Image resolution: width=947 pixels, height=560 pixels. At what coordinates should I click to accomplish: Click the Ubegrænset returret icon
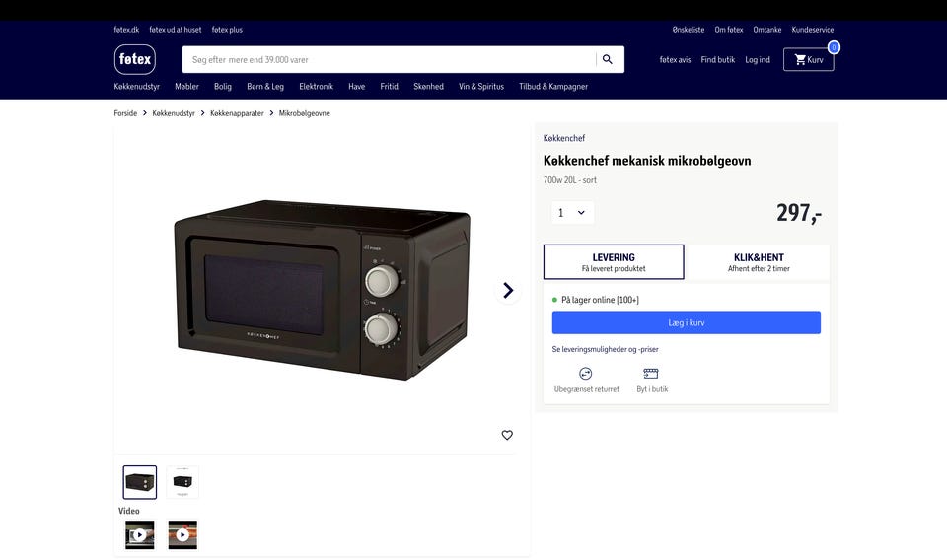tap(586, 374)
